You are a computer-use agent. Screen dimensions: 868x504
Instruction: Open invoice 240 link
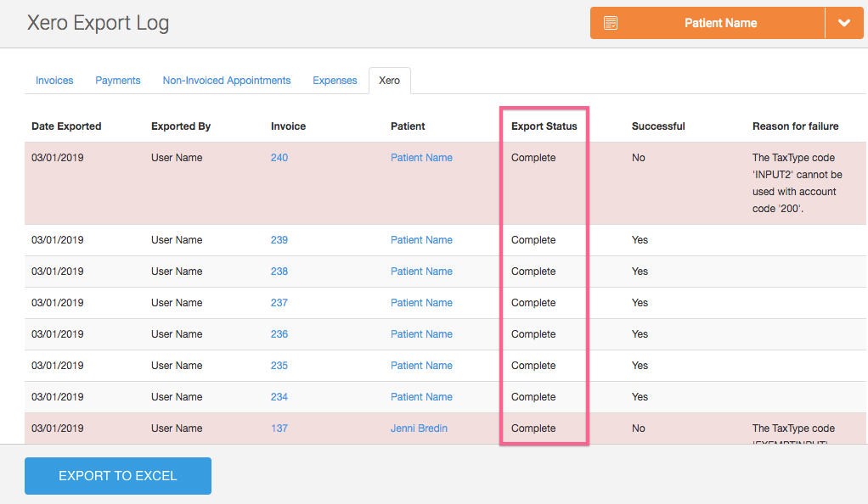(279, 158)
